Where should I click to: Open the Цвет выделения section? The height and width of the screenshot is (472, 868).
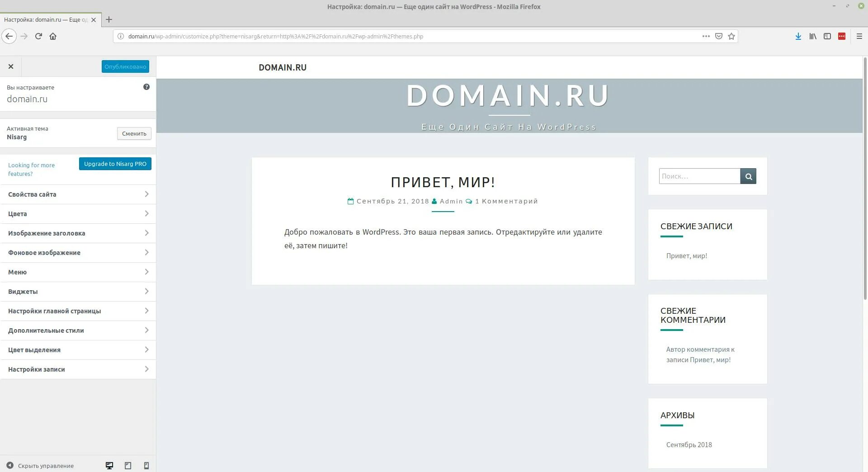pyautogui.click(x=78, y=350)
